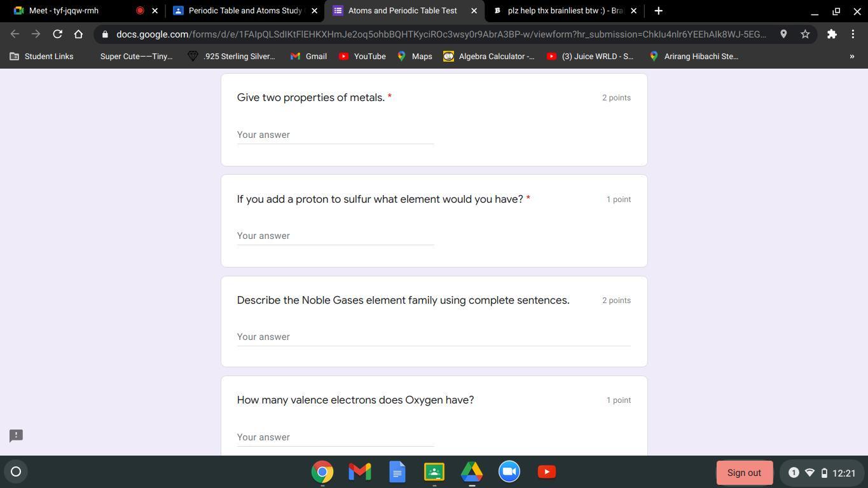Image resolution: width=868 pixels, height=488 pixels.
Task: Open YouTube from the shelf
Action: [x=547, y=471]
